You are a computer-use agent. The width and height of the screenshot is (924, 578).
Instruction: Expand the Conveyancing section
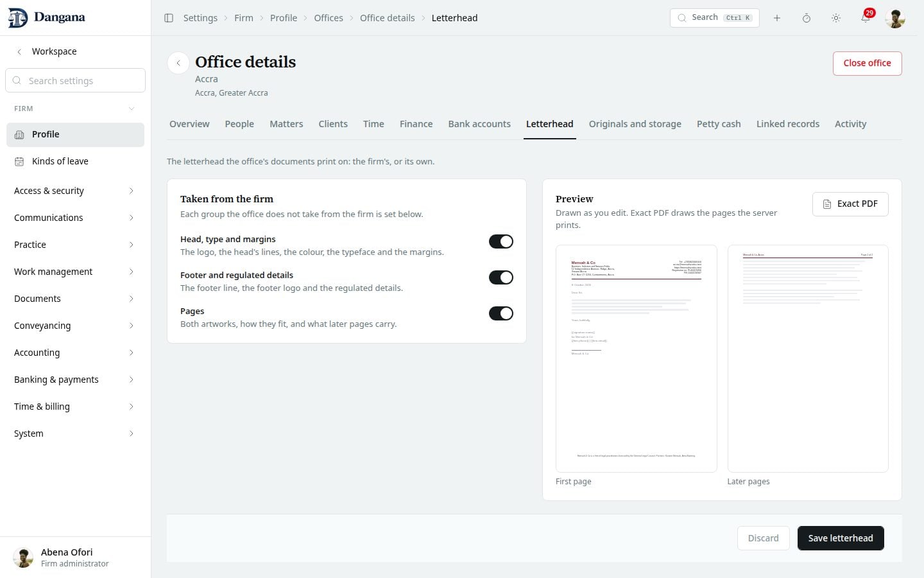click(x=75, y=326)
